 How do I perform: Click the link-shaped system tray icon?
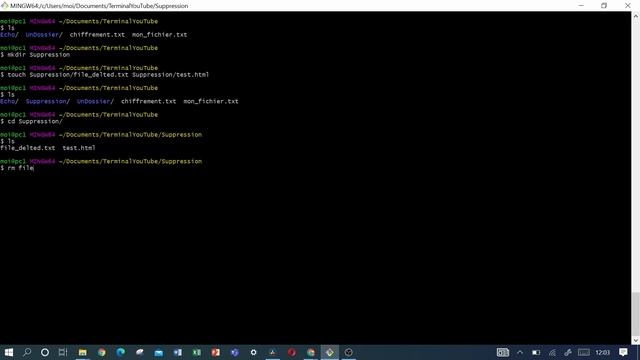pyautogui.click(x=568, y=352)
